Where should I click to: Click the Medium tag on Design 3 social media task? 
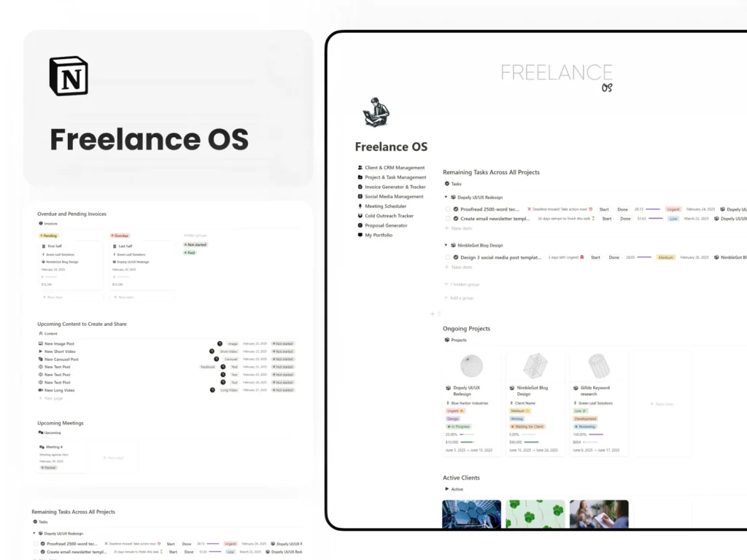pyautogui.click(x=665, y=257)
